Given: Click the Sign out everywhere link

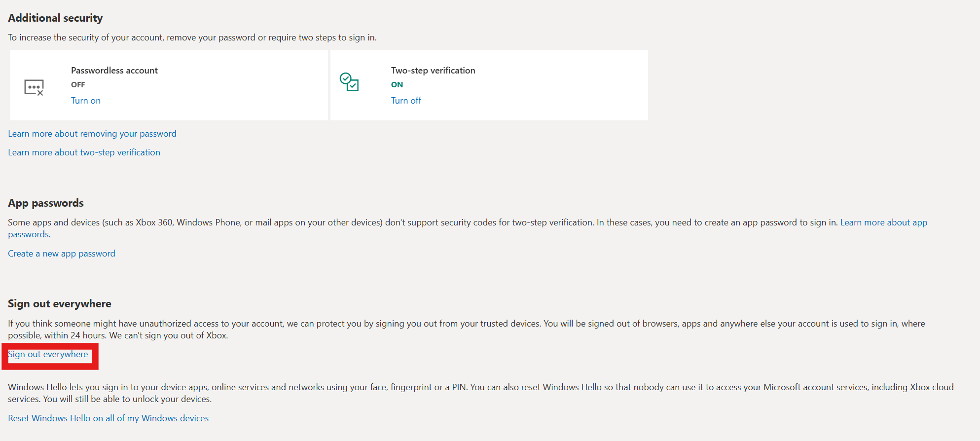Looking at the screenshot, I should (x=48, y=355).
